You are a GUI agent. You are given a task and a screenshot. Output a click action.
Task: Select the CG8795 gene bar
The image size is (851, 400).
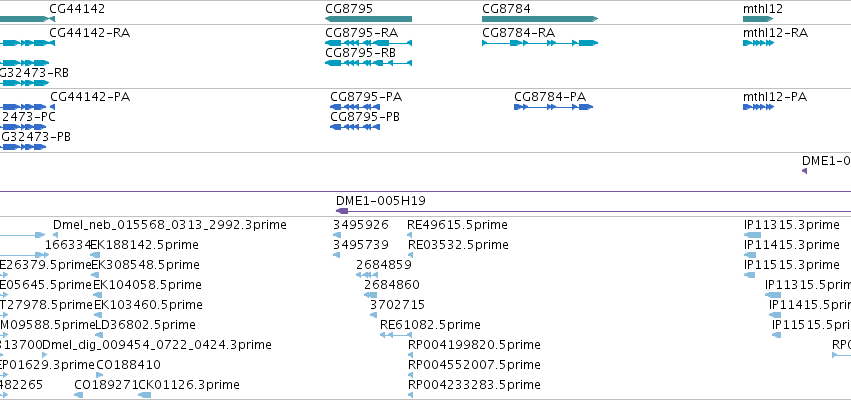coord(369,19)
